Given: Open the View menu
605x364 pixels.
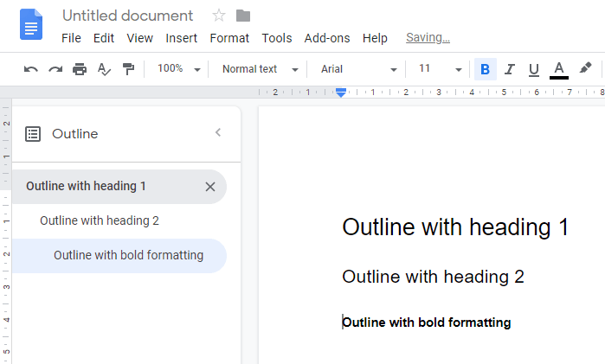Looking at the screenshot, I should coord(139,38).
